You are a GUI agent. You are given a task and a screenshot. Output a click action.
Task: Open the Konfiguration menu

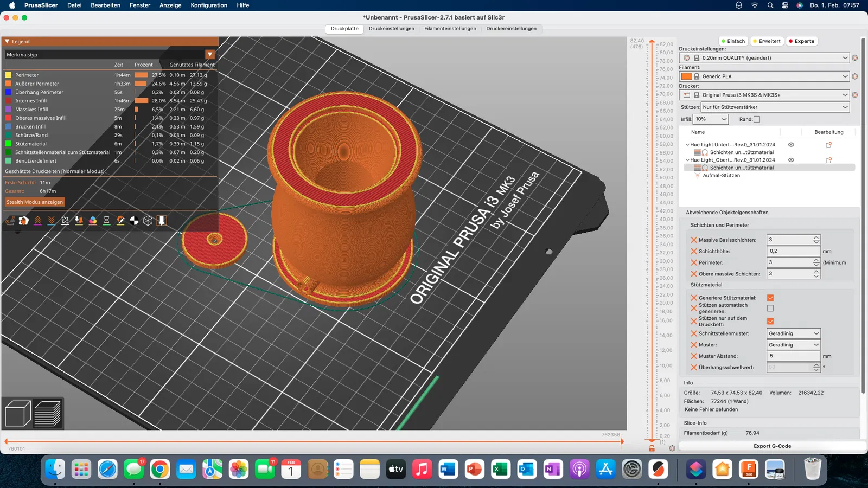pyautogui.click(x=209, y=5)
